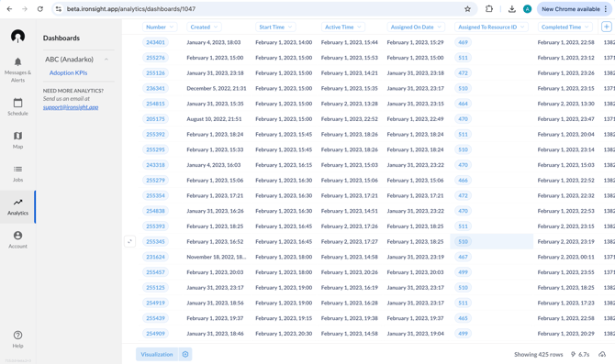Image resolution: width=615 pixels, height=364 pixels.
Task: Open job number 254815
Action: (155, 104)
